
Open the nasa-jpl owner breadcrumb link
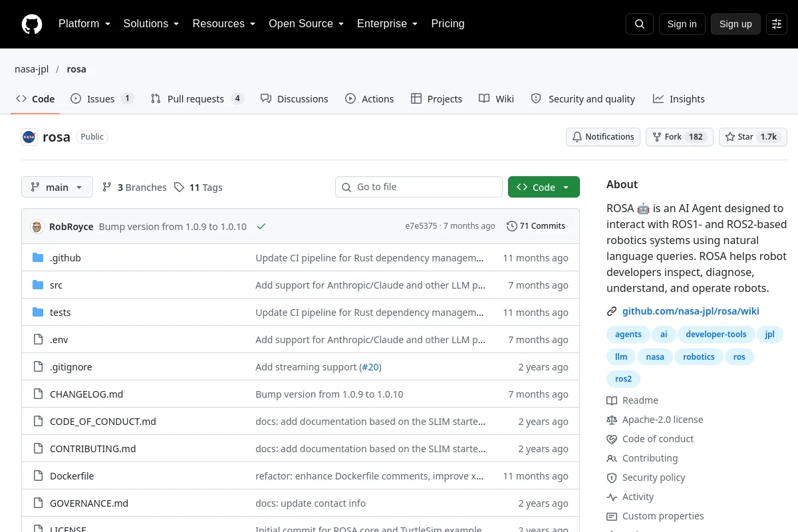click(x=32, y=69)
